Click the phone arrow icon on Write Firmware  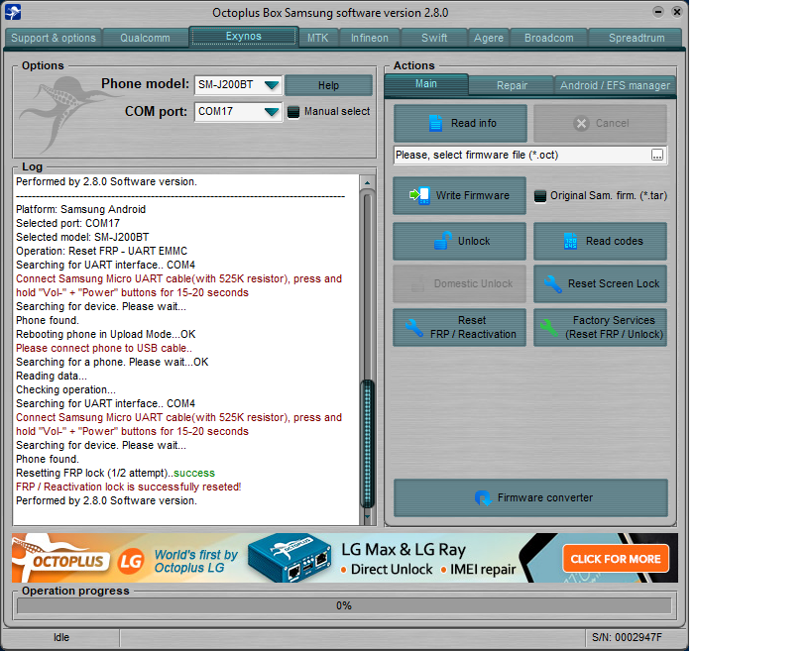[x=420, y=195]
